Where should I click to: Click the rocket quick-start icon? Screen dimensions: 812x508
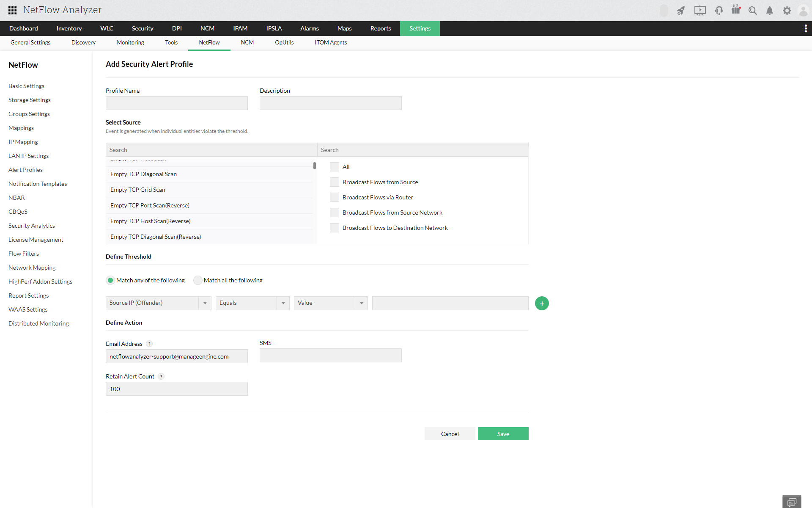[680, 11]
